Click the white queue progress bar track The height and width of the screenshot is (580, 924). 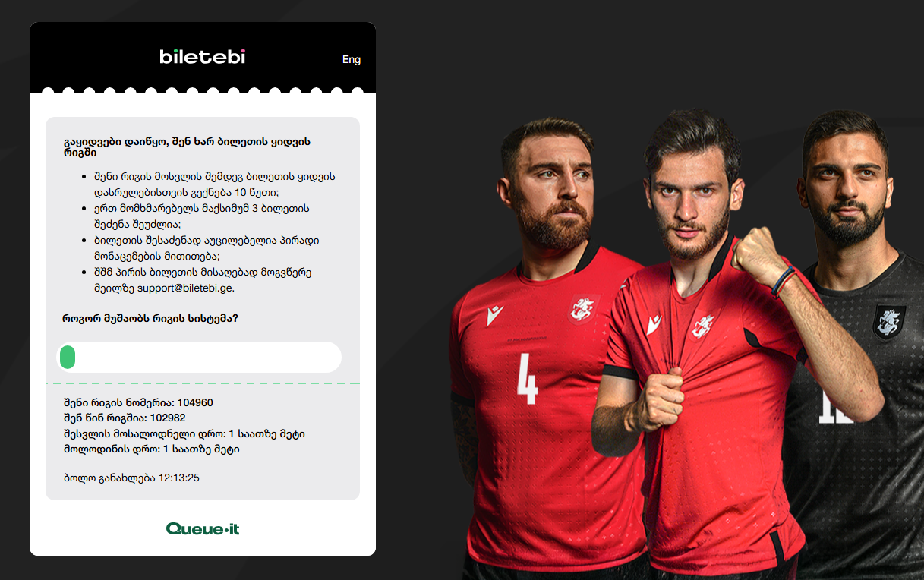pyautogui.click(x=199, y=357)
